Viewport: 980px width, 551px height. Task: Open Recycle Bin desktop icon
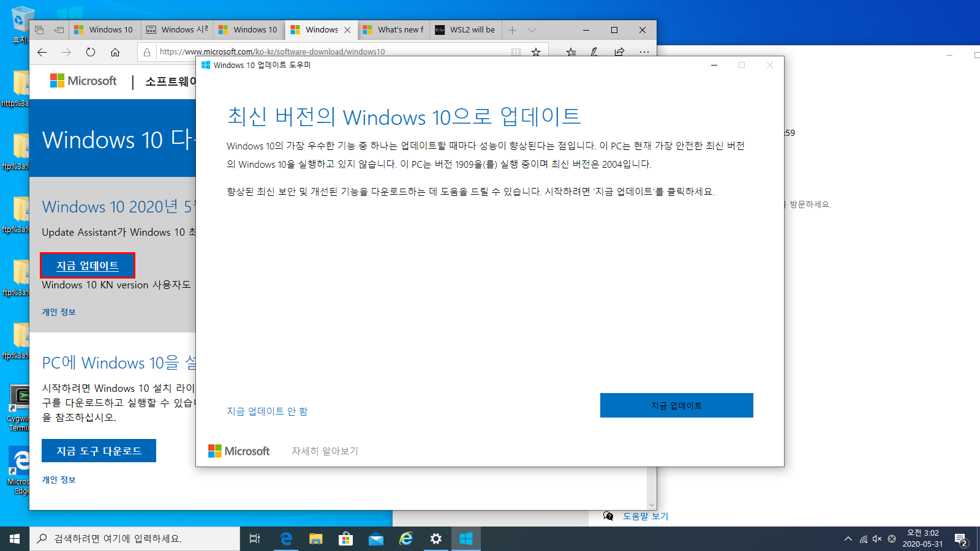point(21,26)
